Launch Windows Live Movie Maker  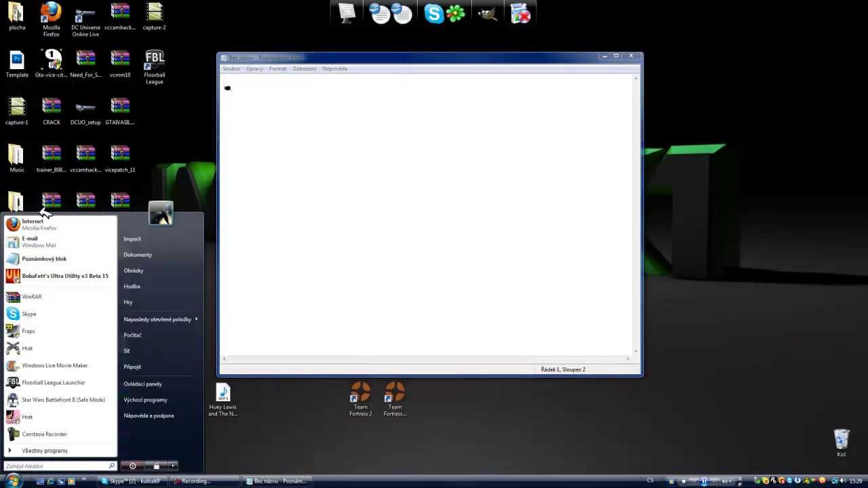tap(60, 365)
